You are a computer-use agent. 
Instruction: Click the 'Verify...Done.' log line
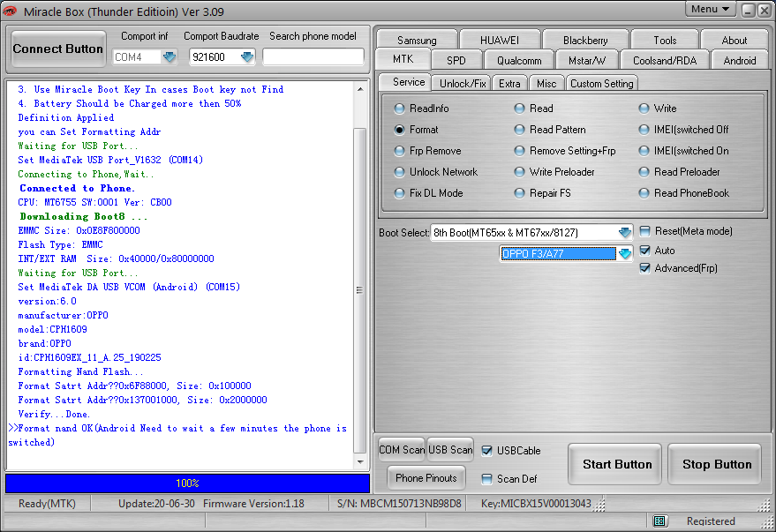[x=54, y=414]
